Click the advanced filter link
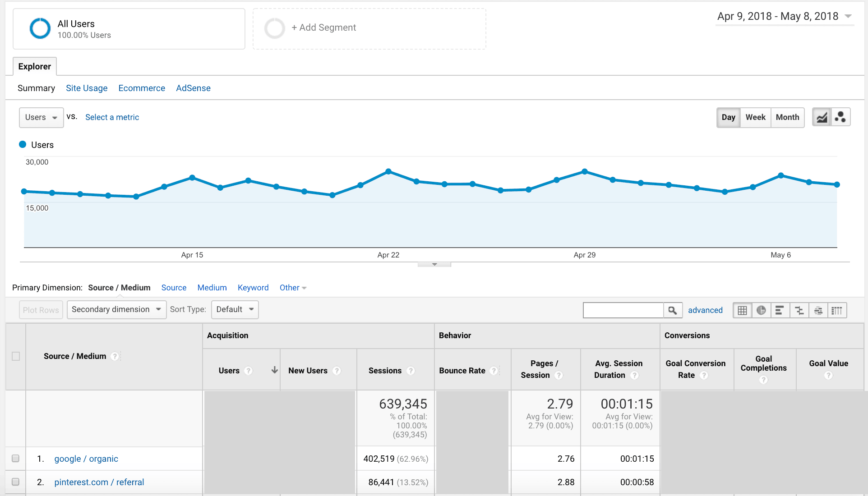 click(705, 310)
